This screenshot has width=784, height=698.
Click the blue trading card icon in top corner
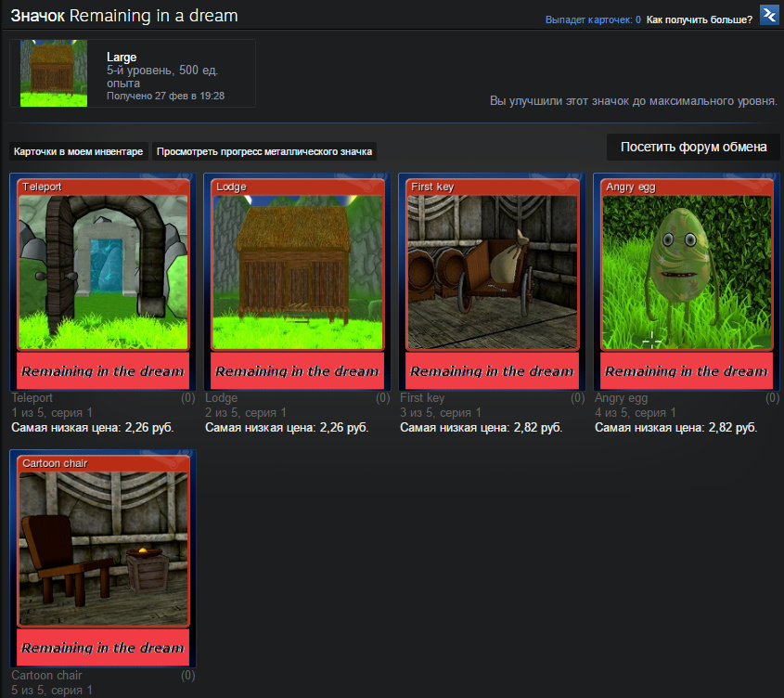tap(769, 15)
